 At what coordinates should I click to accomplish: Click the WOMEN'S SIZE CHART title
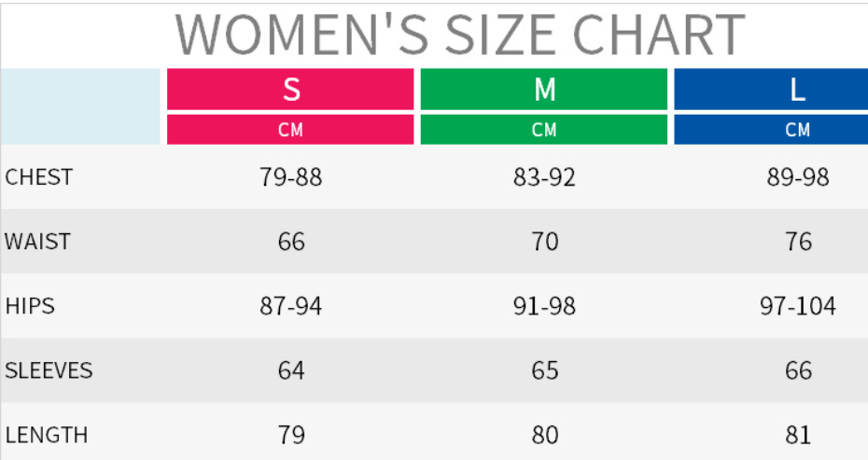[x=460, y=35]
